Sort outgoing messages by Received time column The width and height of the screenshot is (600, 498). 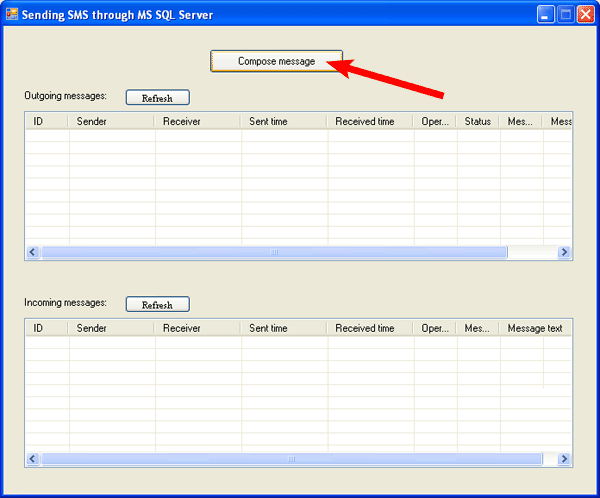tap(370, 121)
